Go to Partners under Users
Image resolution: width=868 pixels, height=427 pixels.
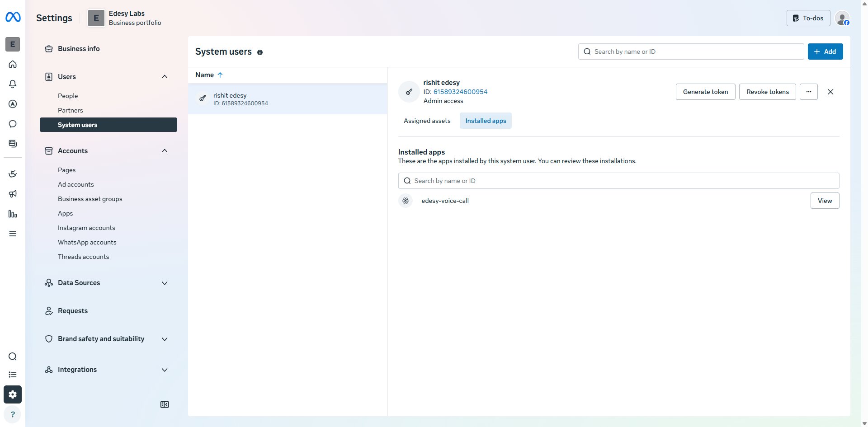tap(71, 110)
